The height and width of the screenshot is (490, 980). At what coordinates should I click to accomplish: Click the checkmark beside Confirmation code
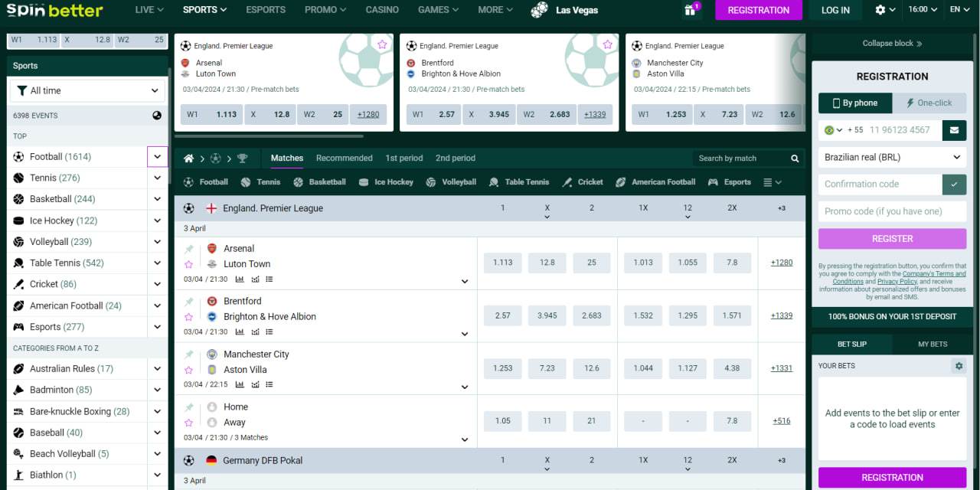[x=954, y=185]
